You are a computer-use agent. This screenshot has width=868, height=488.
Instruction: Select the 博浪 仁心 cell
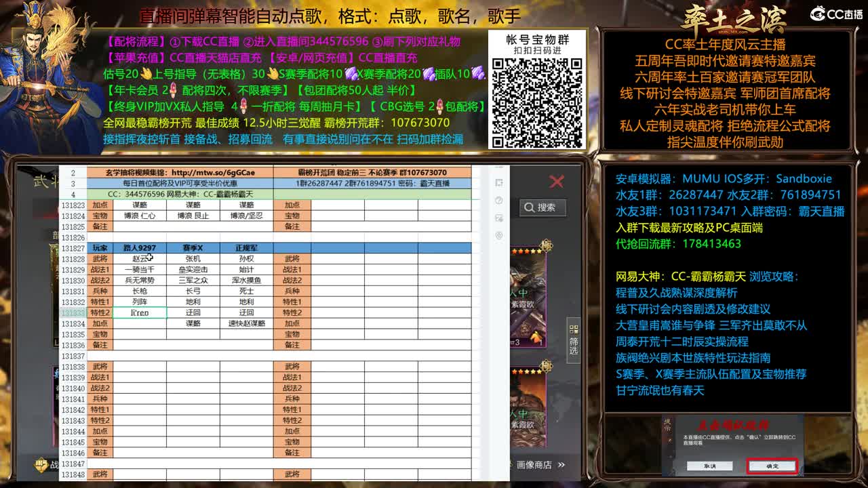coord(139,216)
